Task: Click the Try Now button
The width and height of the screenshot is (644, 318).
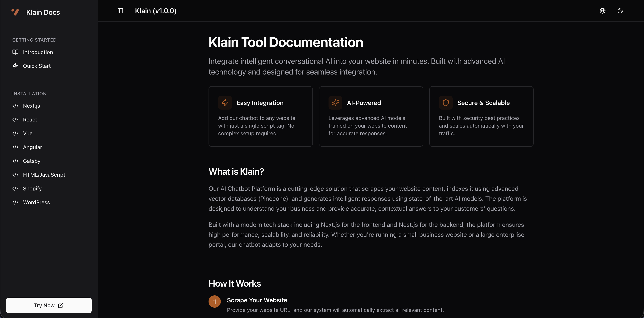Action: click(49, 305)
